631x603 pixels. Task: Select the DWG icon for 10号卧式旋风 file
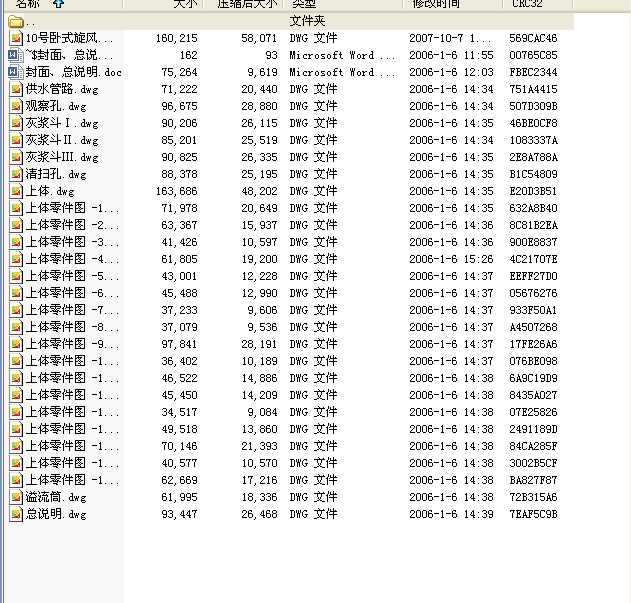[16, 38]
